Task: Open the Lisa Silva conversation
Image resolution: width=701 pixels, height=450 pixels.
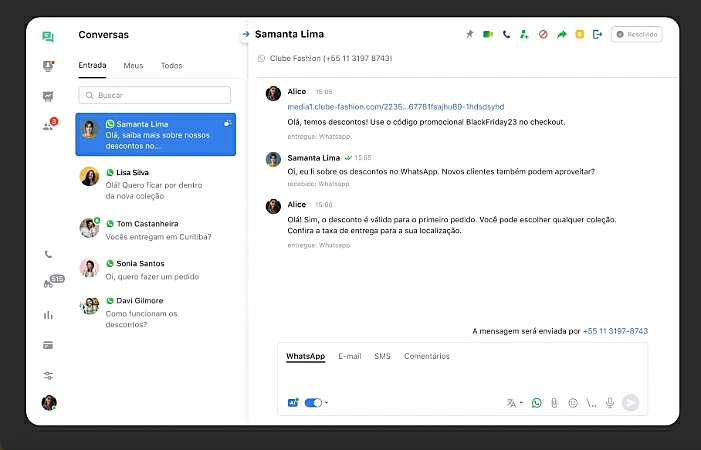Action: pyautogui.click(x=156, y=184)
